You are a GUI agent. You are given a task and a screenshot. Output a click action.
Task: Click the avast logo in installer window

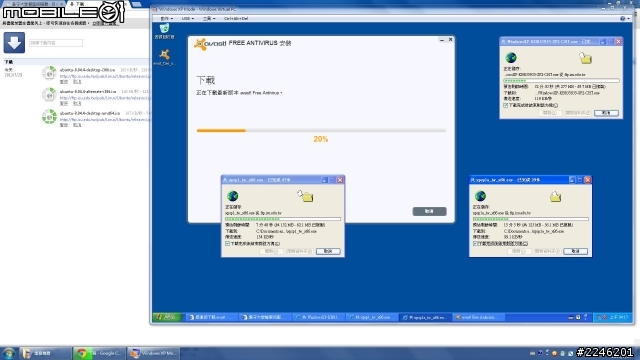point(210,43)
